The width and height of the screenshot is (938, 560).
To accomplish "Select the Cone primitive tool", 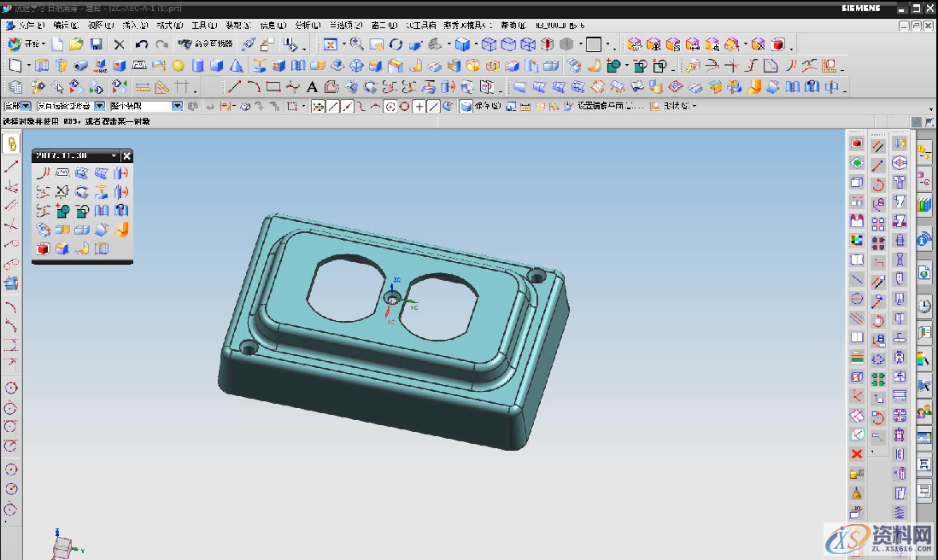I will 236,66.
